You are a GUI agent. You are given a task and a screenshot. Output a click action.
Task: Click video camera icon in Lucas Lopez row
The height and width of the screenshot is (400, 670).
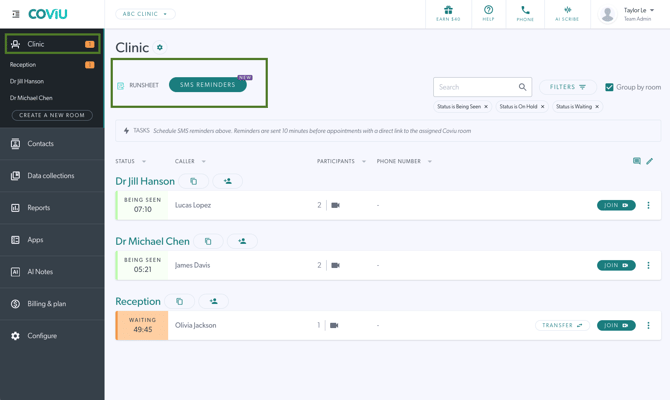[x=335, y=205]
